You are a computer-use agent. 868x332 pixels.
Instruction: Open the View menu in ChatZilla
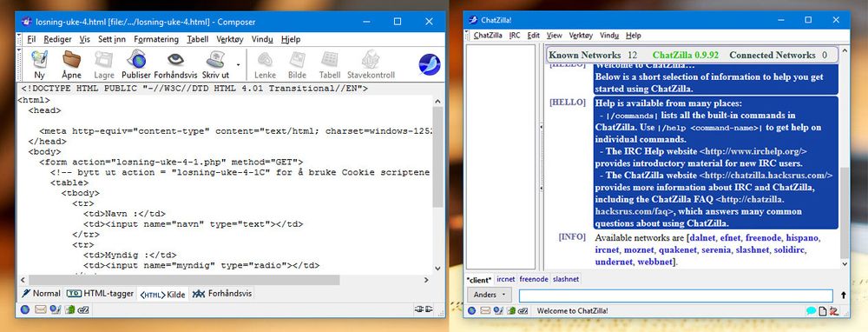coord(554,36)
